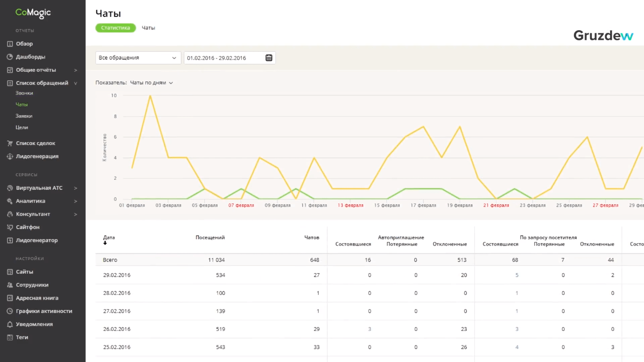
Task: Click the Теги icon in settings
Action: (10, 337)
